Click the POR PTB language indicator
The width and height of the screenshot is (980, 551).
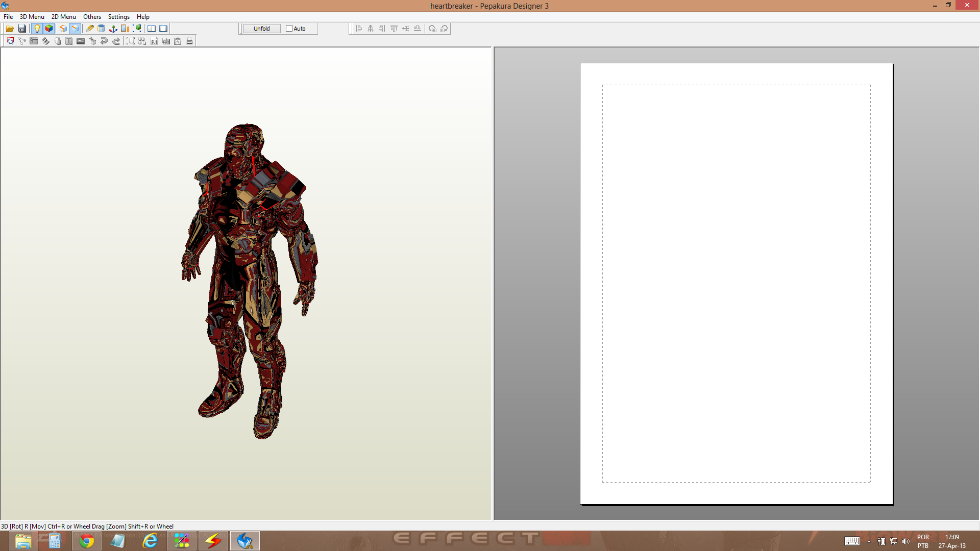coord(923,541)
